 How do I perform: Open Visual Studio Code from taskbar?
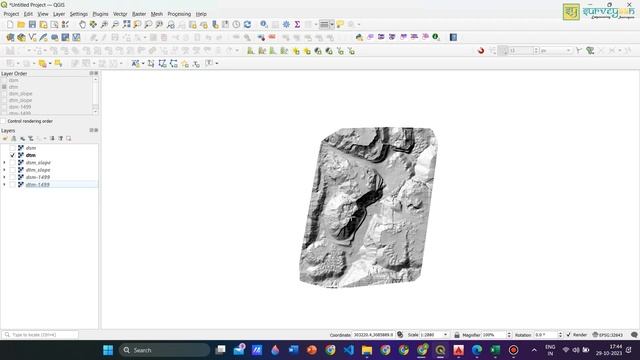(349, 350)
